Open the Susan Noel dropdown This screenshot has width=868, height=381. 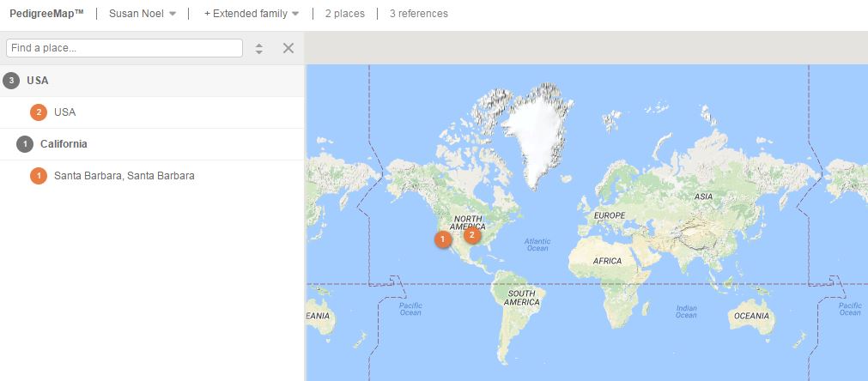pyautogui.click(x=142, y=14)
